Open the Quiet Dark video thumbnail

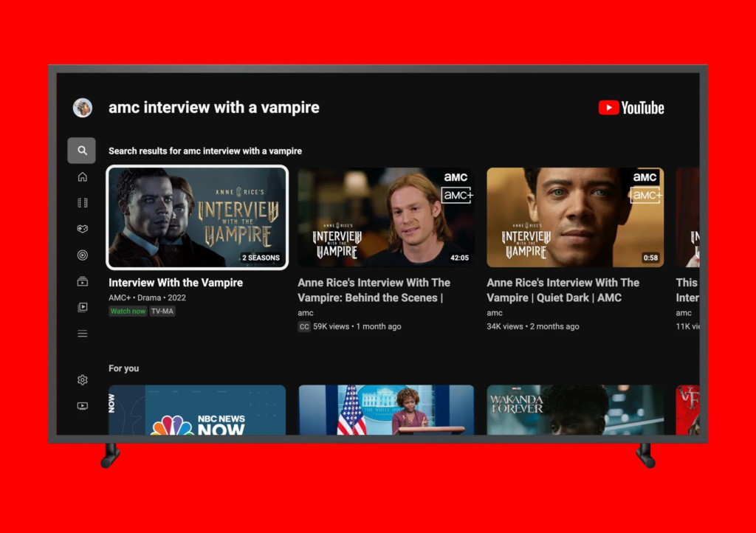coord(575,217)
